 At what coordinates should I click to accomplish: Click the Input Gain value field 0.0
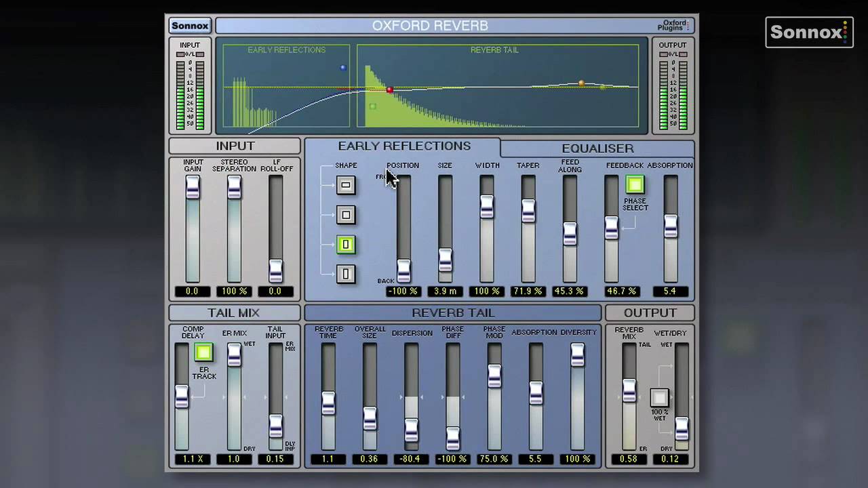click(x=193, y=291)
